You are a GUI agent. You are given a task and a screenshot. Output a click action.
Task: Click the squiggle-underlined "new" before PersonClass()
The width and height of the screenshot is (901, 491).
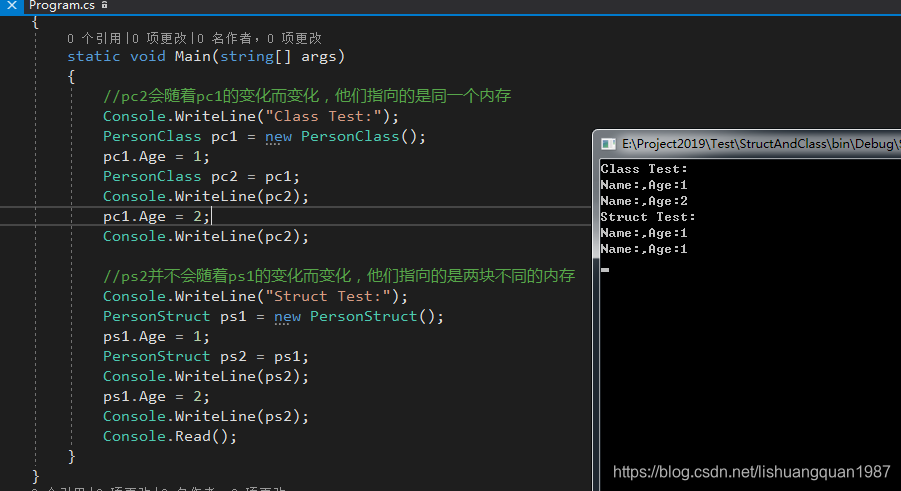[278, 136]
